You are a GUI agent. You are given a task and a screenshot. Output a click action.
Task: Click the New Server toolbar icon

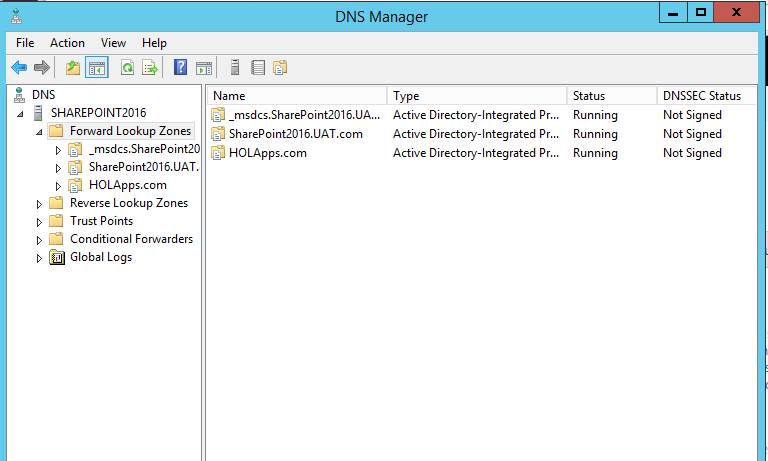click(x=235, y=68)
